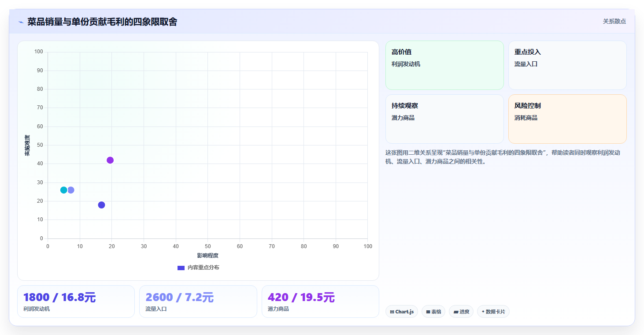This screenshot has height=335, width=644.
Task: Click the 2600 / 7.2元 stat value
Action: pyautogui.click(x=179, y=298)
